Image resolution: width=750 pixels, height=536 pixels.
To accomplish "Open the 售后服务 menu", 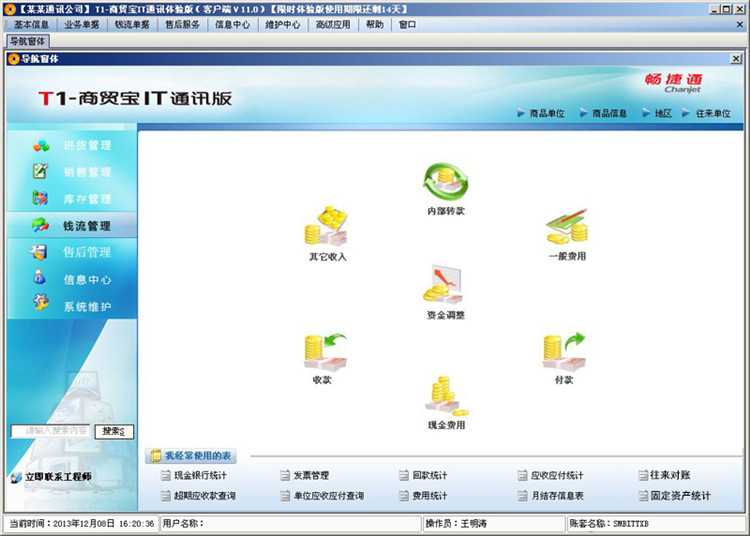I will coord(182,24).
